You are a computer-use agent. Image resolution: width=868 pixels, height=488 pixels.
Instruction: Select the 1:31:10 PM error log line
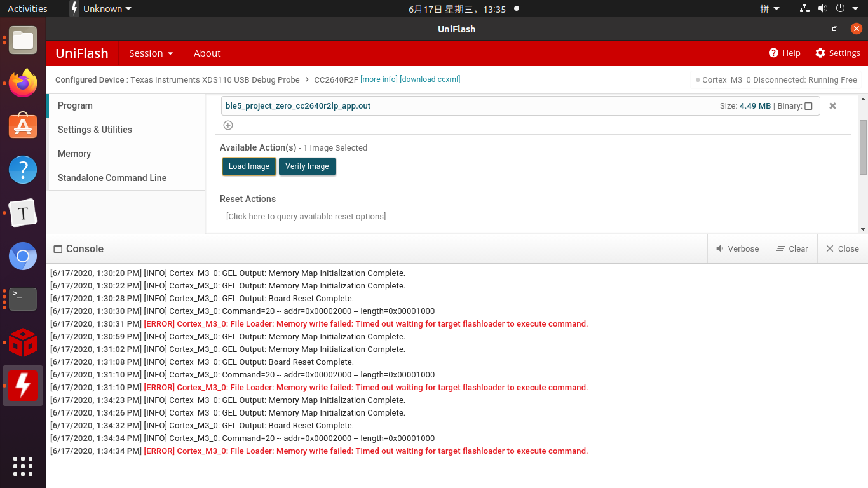click(x=319, y=388)
